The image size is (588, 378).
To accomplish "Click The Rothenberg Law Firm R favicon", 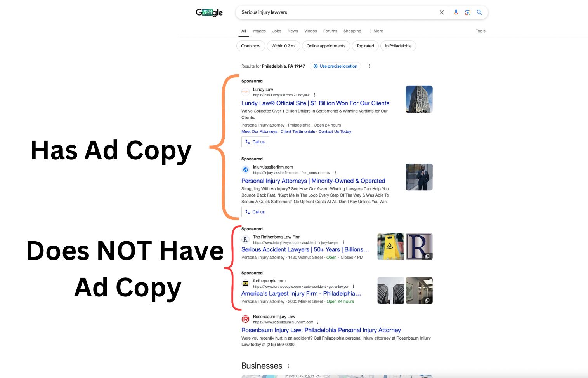I will [x=246, y=239].
